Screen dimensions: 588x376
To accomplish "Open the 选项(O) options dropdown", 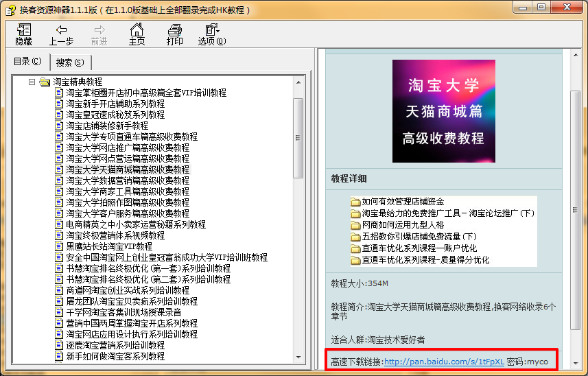I will 212,34.
